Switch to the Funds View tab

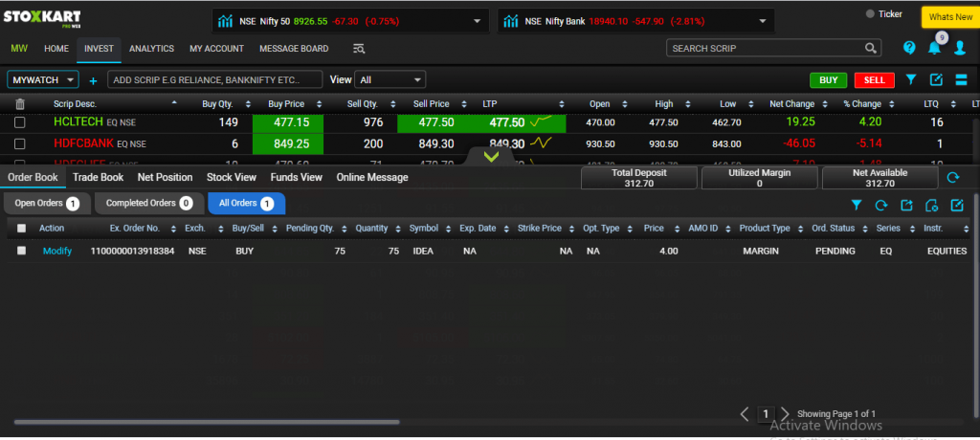[297, 178]
